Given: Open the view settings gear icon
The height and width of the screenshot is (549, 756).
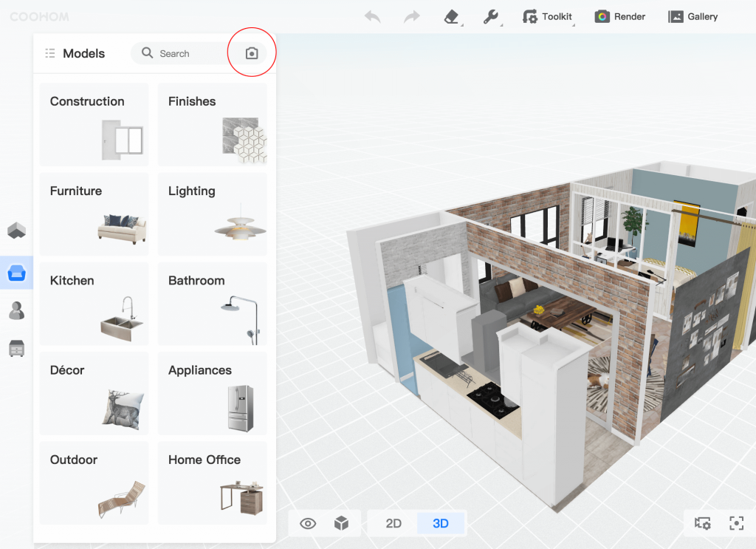Looking at the screenshot, I should click(x=703, y=523).
